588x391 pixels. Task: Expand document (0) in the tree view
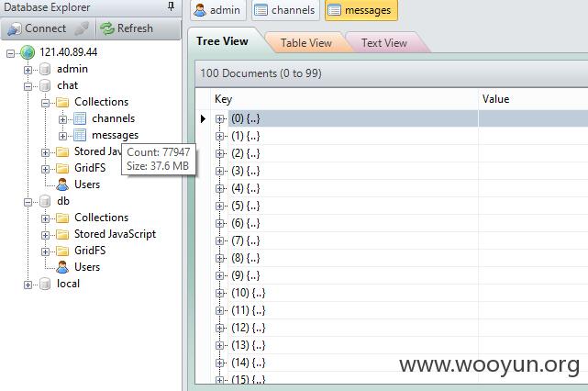[x=220, y=119]
